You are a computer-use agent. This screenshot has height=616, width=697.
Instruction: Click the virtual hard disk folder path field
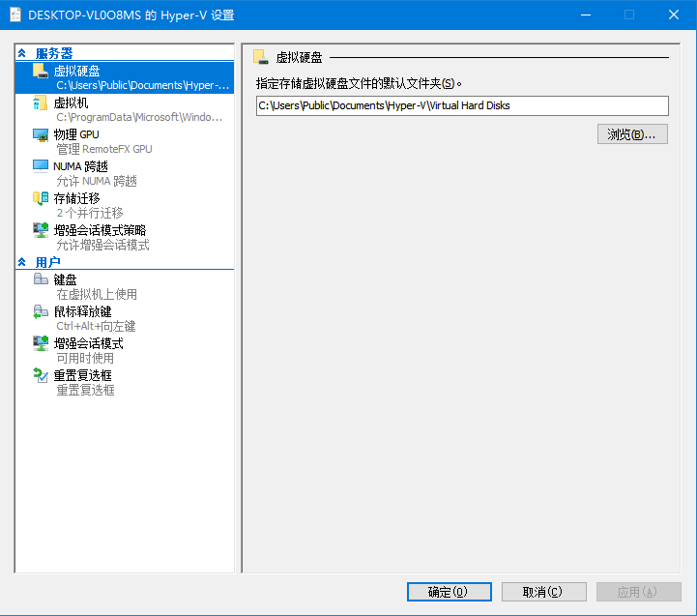coord(462,105)
